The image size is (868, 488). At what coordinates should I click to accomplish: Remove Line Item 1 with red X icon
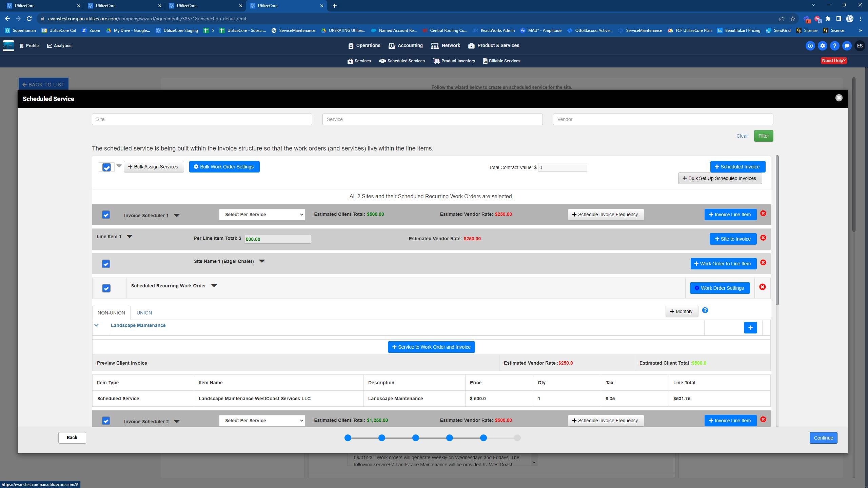click(763, 238)
